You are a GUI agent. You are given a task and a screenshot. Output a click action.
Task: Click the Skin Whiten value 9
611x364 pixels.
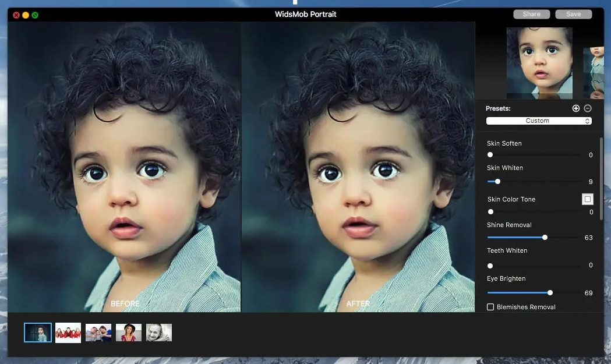pyautogui.click(x=591, y=182)
